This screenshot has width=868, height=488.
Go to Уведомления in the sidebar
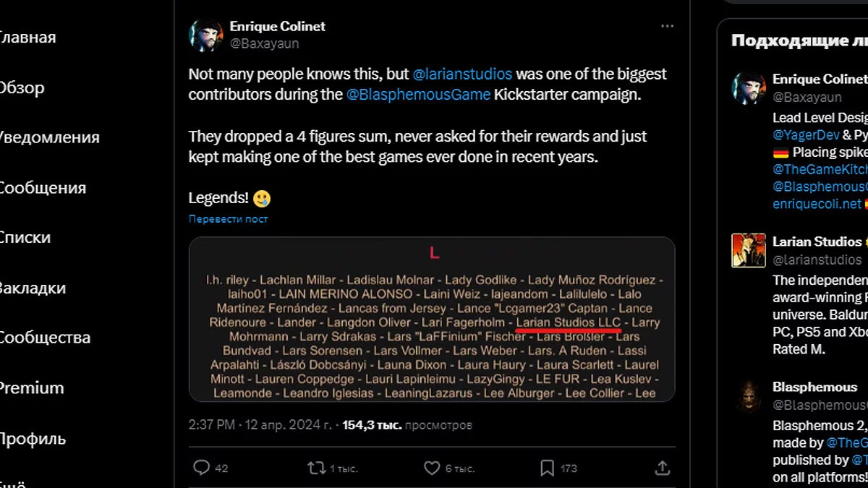click(x=48, y=137)
